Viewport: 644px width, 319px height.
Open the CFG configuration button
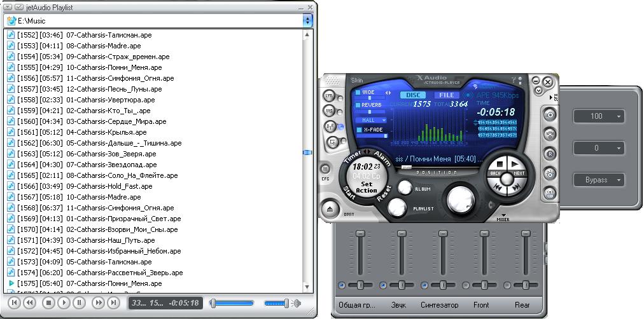point(325,169)
